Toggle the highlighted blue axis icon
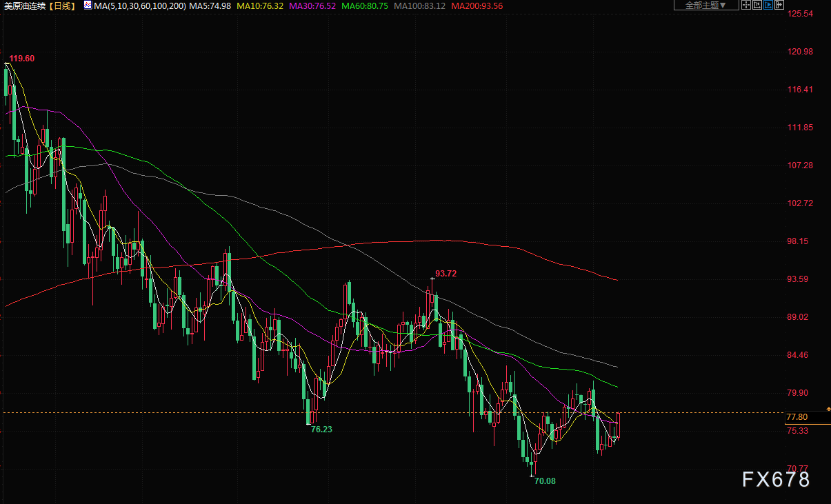Screen dimensions: 831x504 click(x=768, y=5)
